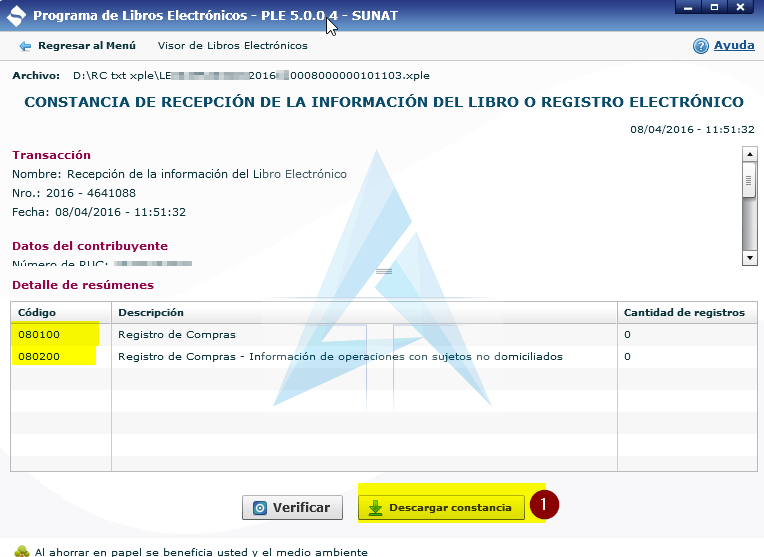This screenshot has height=557, width=764.
Task: Click the Verificar button's blue icon
Action: pyautogui.click(x=260, y=508)
